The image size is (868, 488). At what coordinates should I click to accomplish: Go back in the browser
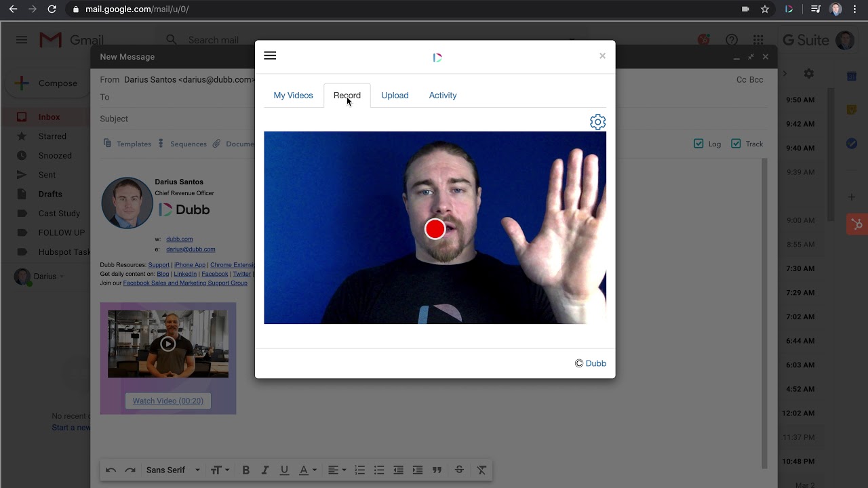tap(13, 9)
